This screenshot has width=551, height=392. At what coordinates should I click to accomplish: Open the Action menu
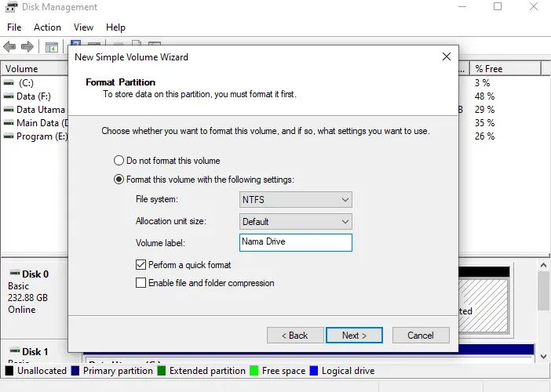pos(47,27)
